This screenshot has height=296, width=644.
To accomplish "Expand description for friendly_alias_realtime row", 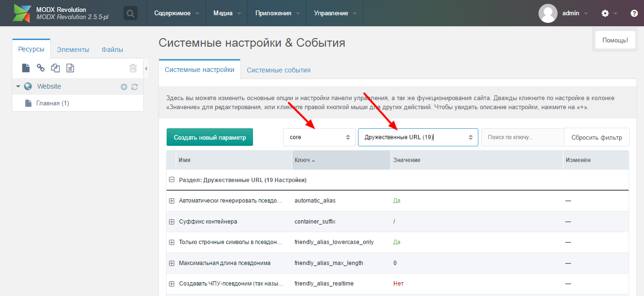I will 172,284.
